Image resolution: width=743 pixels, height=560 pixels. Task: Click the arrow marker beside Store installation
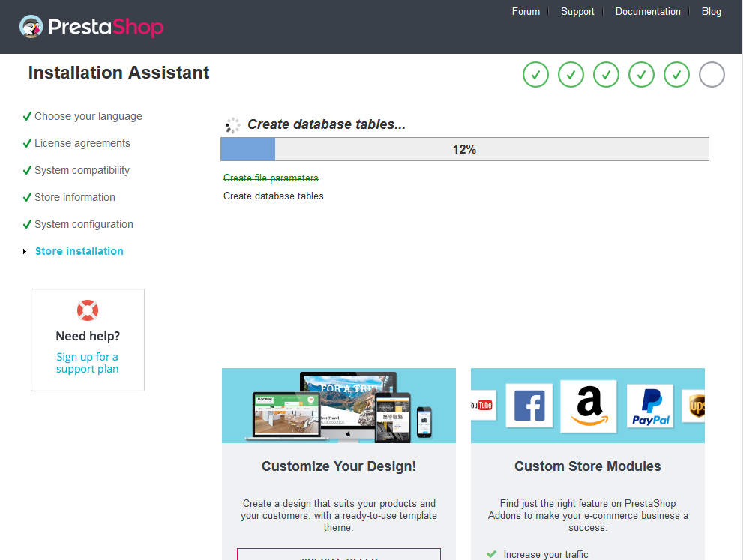coord(25,252)
